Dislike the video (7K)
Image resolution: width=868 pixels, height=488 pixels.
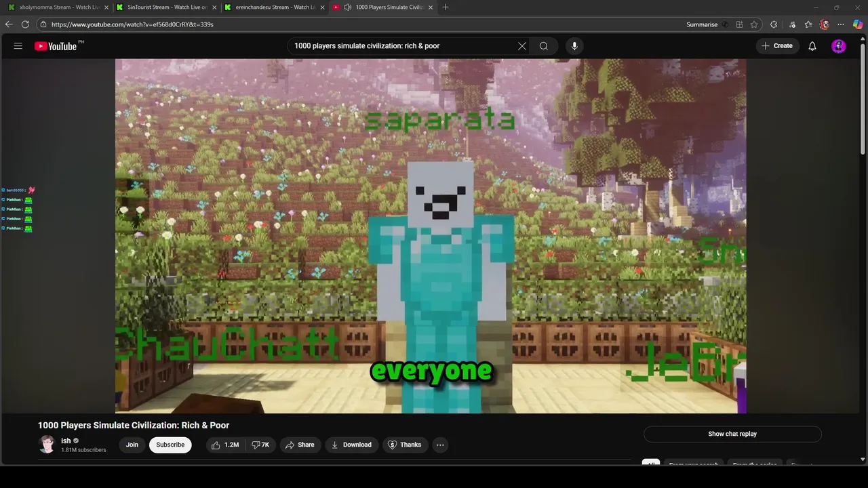[x=260, y=445]
